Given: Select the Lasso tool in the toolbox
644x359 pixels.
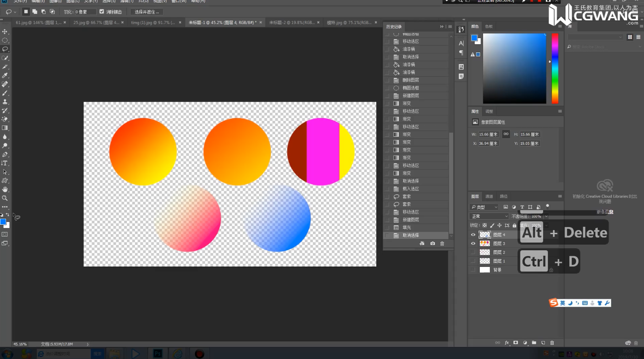Looking at the screenshot, I should click(5, 49).
